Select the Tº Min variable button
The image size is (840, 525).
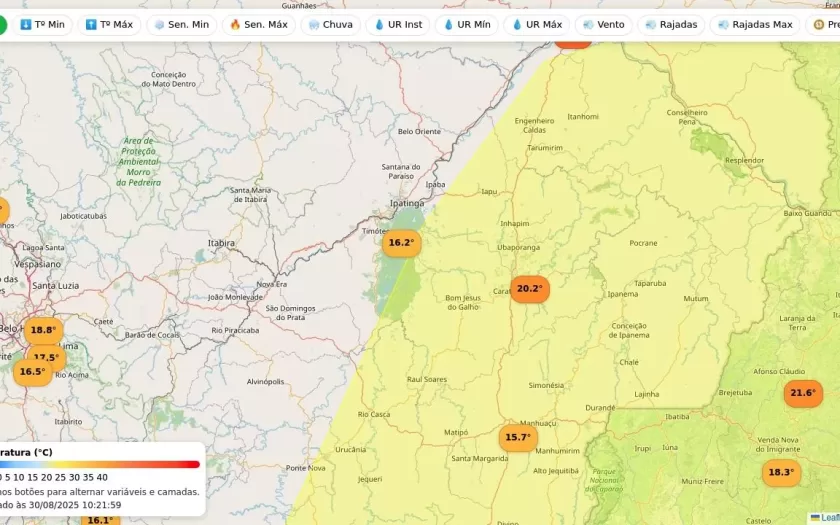[x=42, y=24]
